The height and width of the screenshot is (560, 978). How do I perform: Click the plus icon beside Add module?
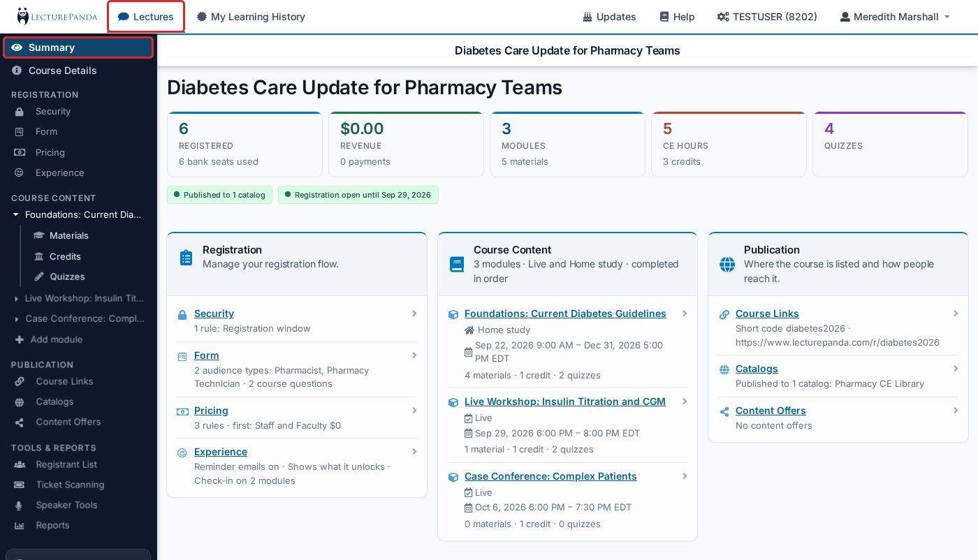(20, 340)
